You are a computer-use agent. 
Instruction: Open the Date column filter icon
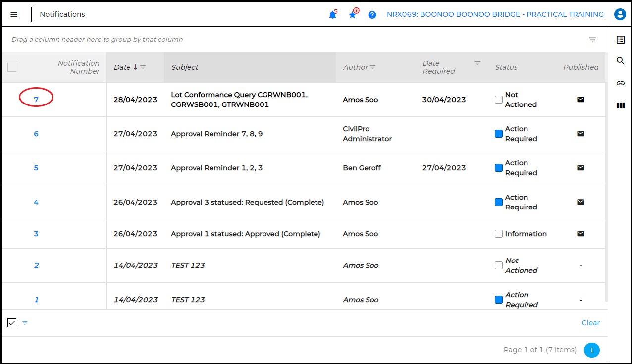click(x=143, y=67)
